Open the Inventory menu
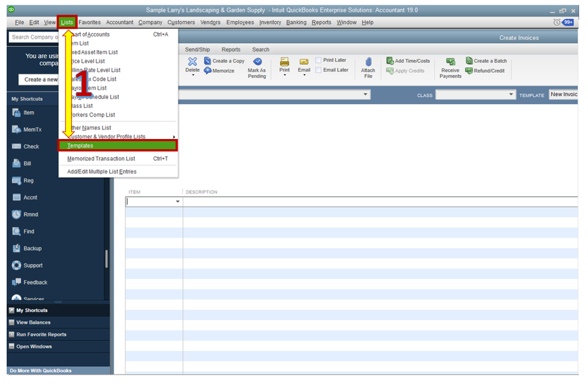The image size is (588, 384). pos(270,22)
